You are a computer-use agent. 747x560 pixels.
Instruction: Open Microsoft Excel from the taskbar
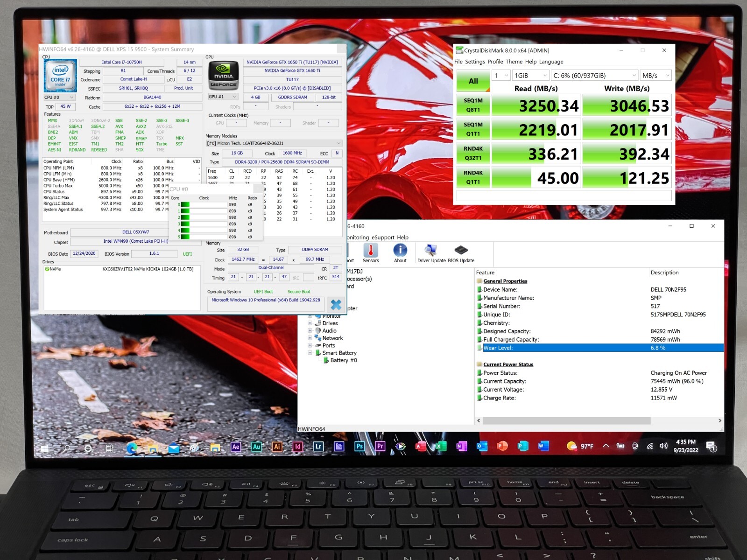[x=441, y=447]
